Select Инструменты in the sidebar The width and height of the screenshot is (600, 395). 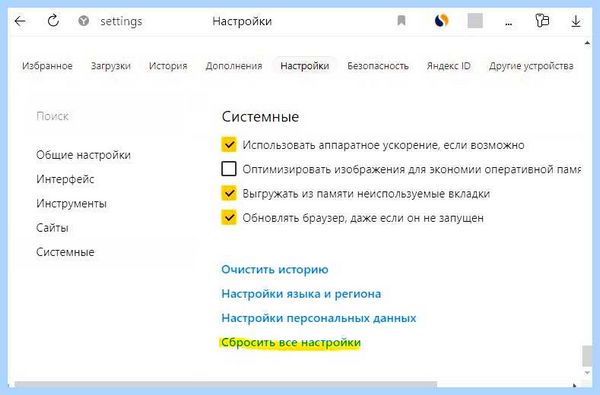pyautogui.click(x=71, y=203)
